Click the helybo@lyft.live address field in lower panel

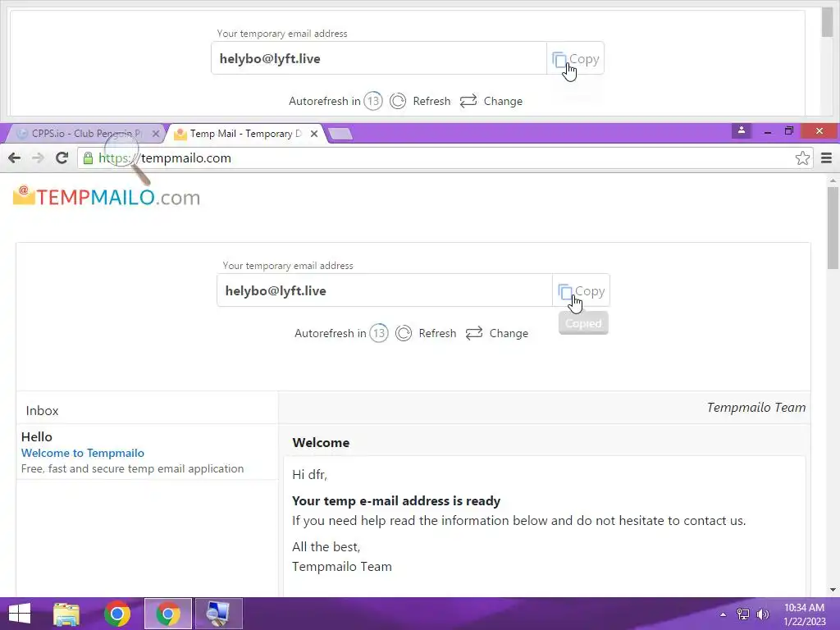[385, 291]
